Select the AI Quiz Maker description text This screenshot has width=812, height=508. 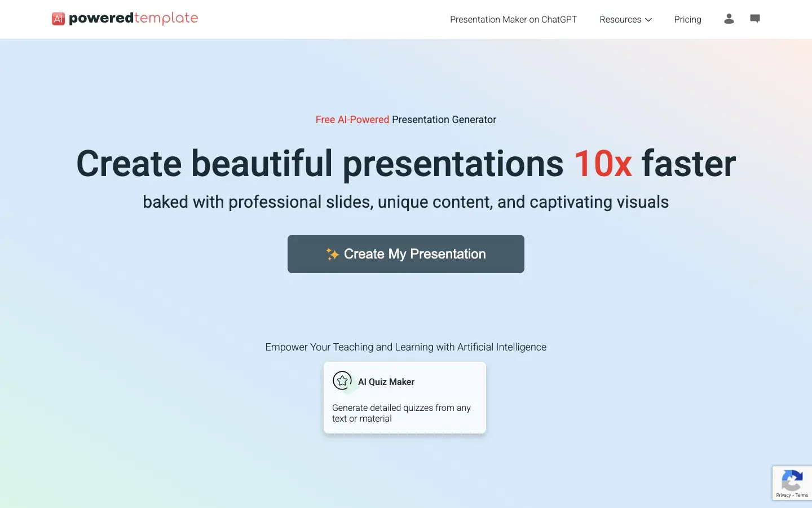tap(401, 413)
